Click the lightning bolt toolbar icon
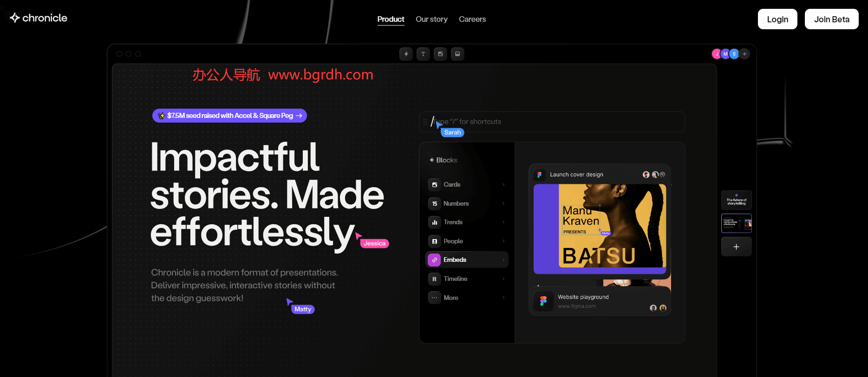This screenshot has width=868, height=377. (x=406, y=54)
